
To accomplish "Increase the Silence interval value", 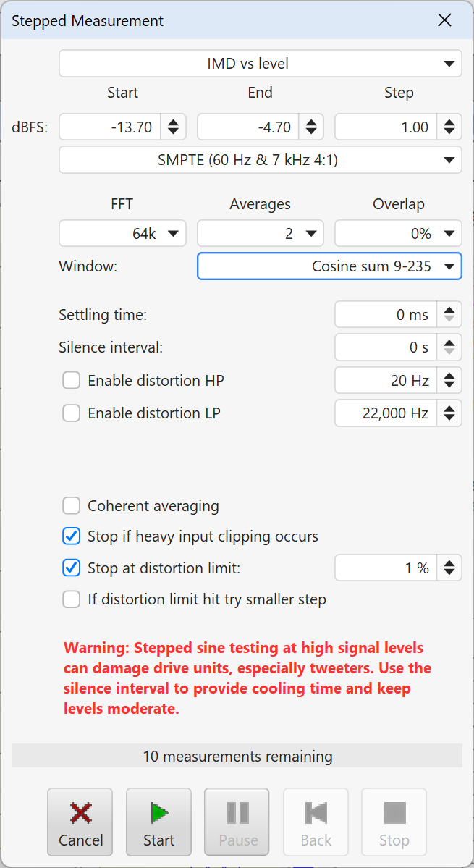I will tap(449, 343).
